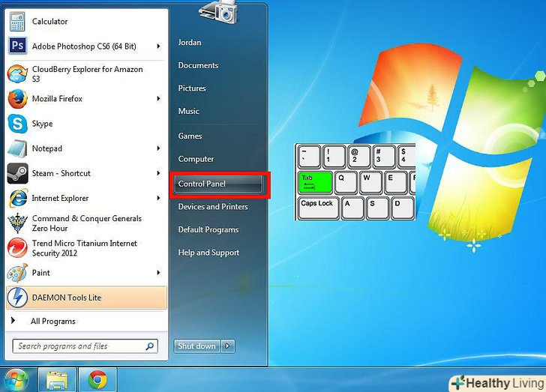Click CloudBerry Explorer for Amazon S3 text

point(88,73)
